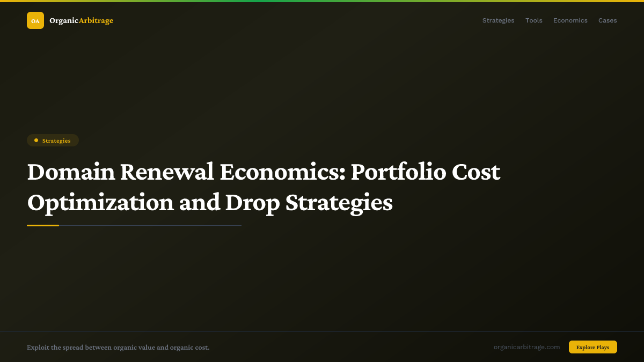
Task: Click the article headline about Domain Renewal Economics
Action: point(264,188)
